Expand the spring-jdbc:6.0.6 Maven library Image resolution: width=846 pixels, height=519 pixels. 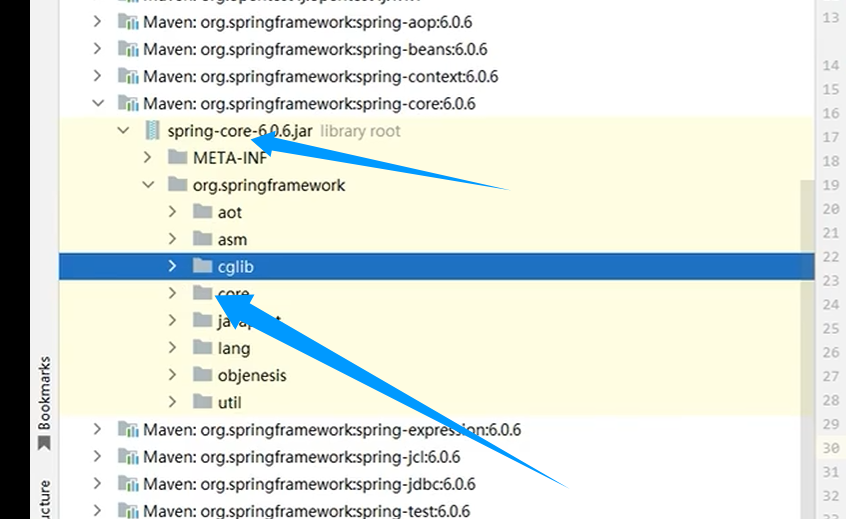click(x=97, y=483)
